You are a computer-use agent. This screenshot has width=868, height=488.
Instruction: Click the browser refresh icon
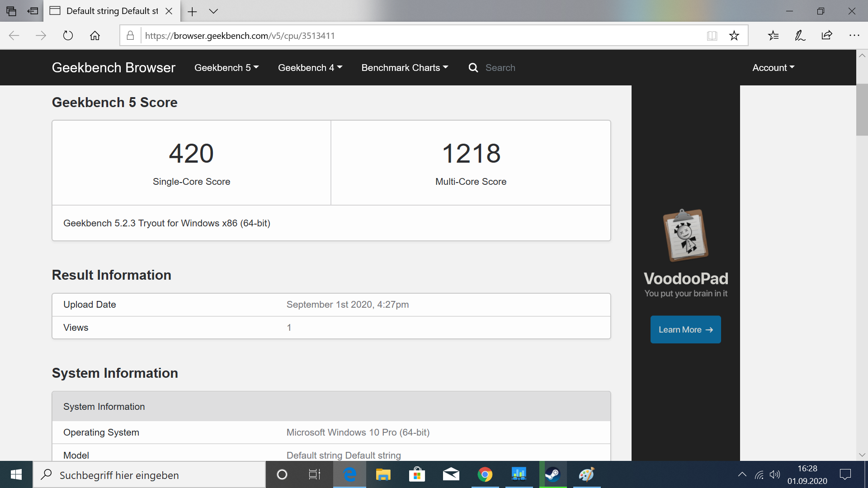point(68,36)
